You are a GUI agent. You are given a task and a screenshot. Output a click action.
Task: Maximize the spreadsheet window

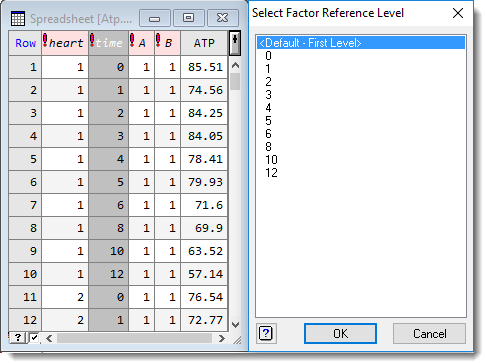click(x=188, y=18)
